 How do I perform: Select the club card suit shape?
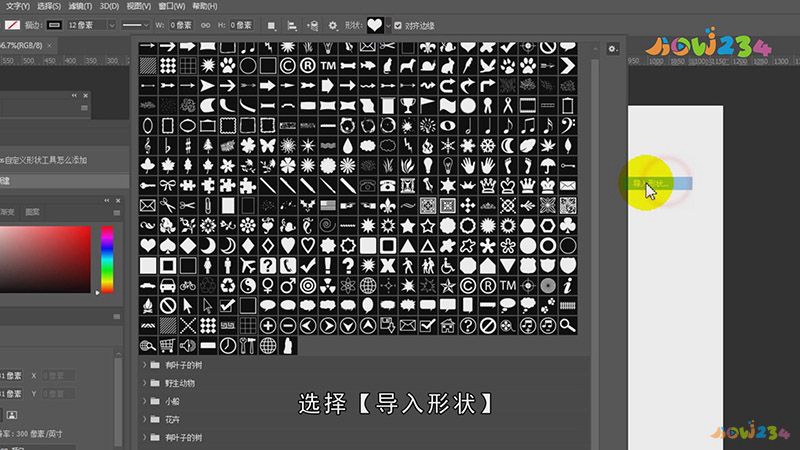tap(567, 226)
